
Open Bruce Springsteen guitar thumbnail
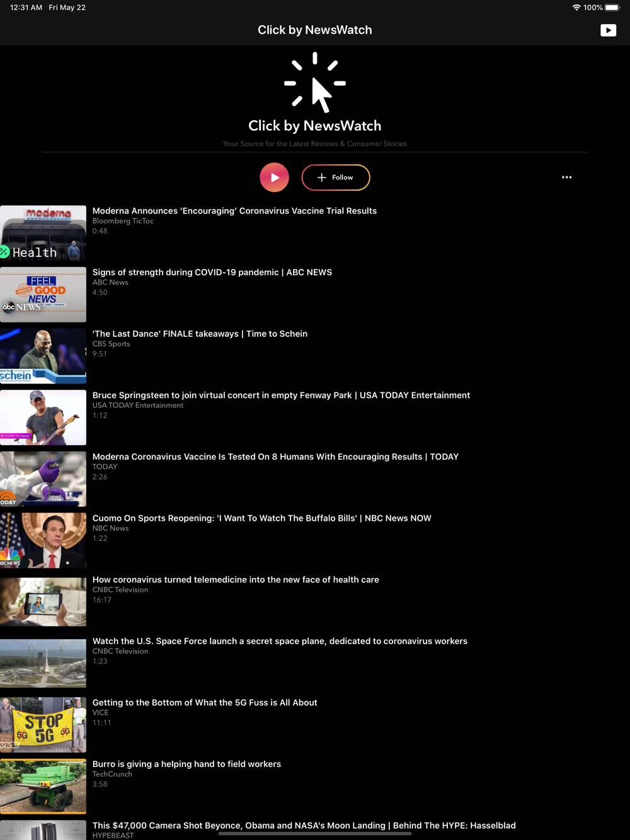43,417
